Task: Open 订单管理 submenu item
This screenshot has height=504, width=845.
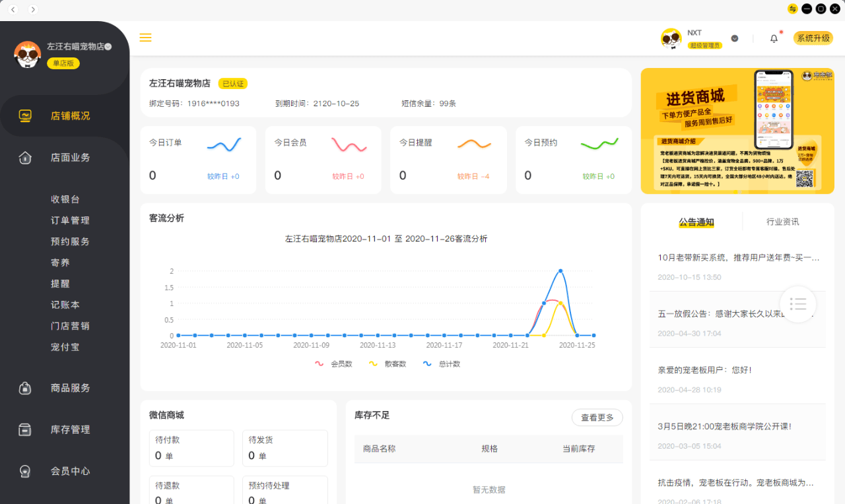Action: pos(70,220)
